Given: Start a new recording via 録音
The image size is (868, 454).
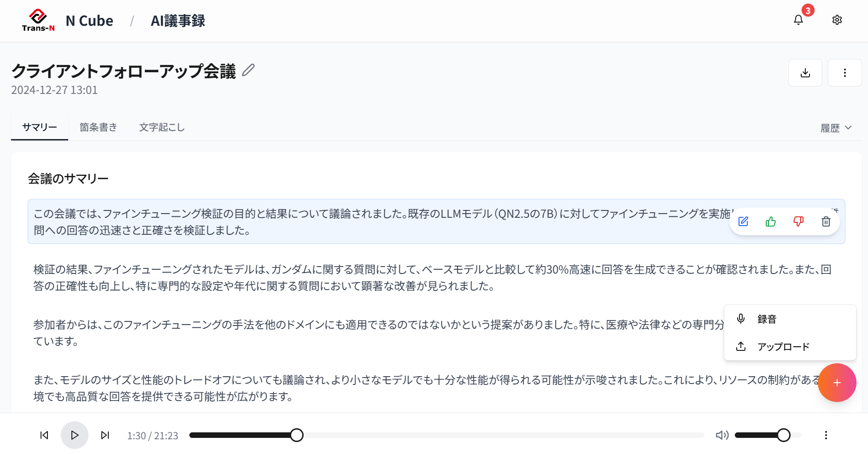Looking at the screenshot, I should (766, 319).
